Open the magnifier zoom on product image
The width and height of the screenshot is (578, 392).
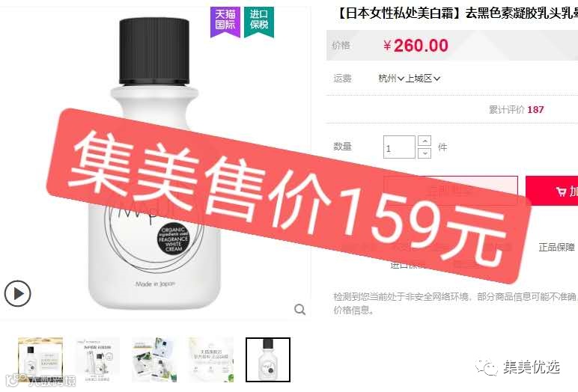point(299,310)
